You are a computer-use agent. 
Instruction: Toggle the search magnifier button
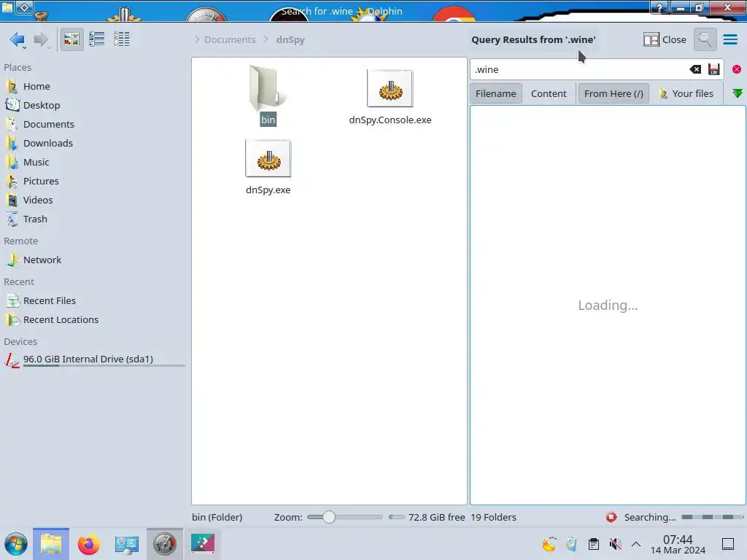click(x=705, y=39)
